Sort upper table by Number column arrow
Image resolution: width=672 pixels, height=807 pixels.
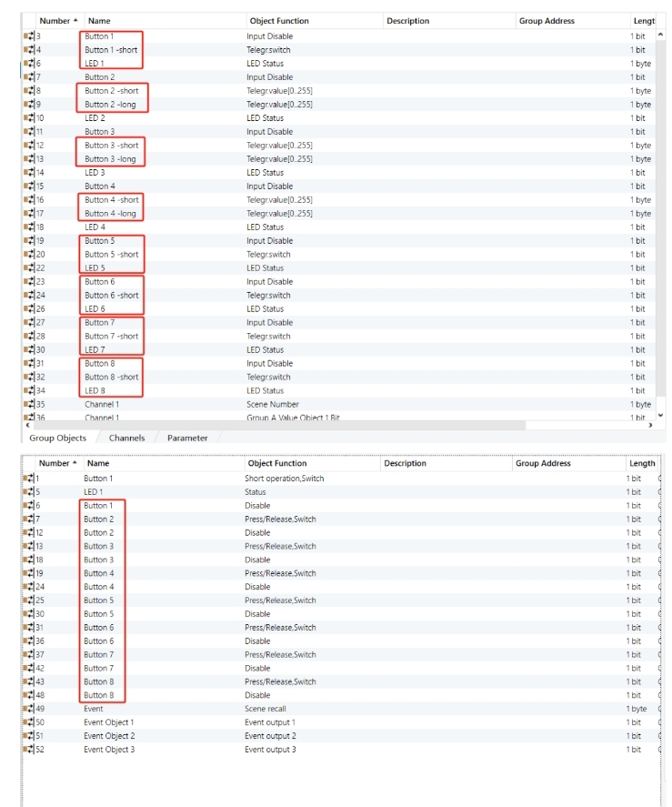(x=75, y=21)
